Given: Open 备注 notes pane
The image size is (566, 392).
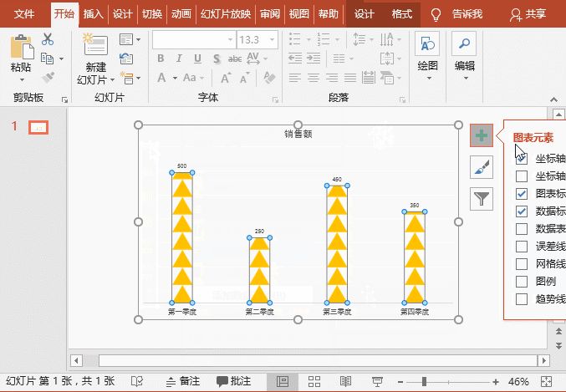Looking at the screenshot, I should 183,381.
